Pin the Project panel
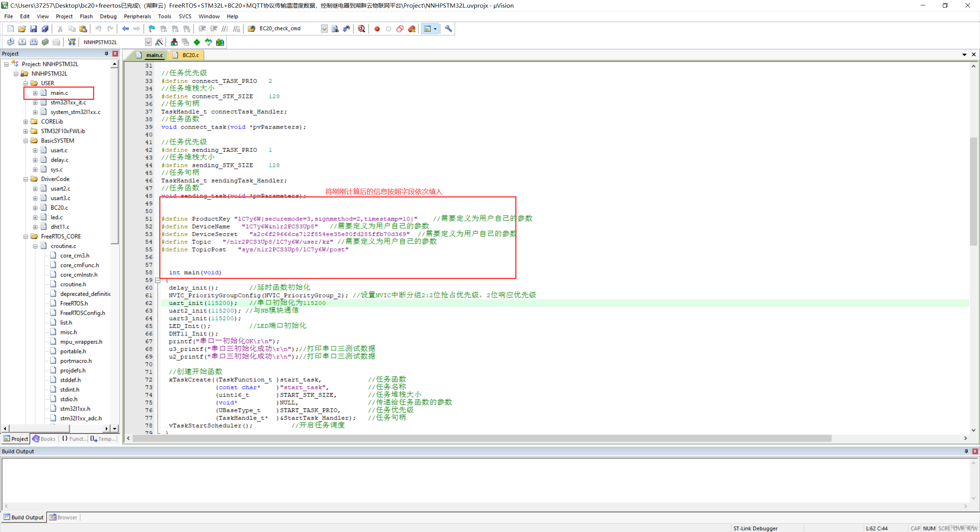The image size is (980, 532). 106,54
